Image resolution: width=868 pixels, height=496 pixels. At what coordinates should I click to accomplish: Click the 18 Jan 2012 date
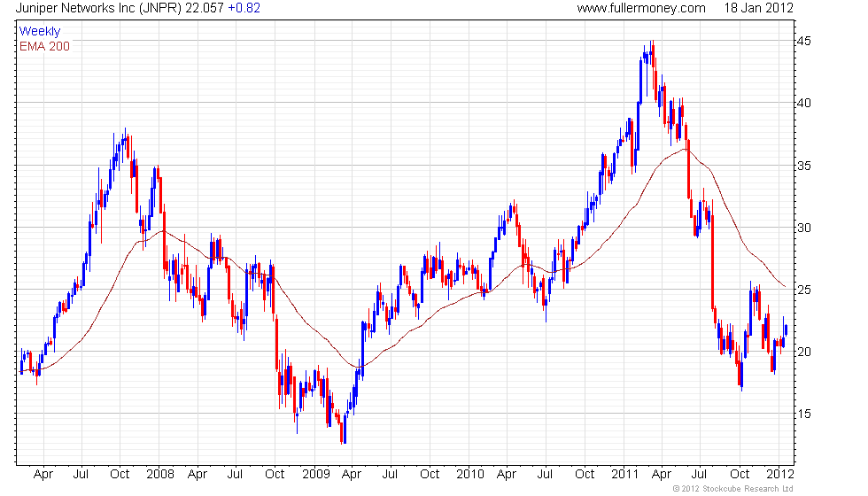click(x=758, y=8)
